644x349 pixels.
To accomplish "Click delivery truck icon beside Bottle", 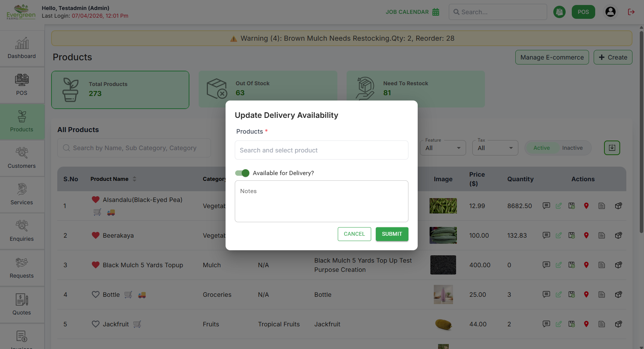I will 142,295.
